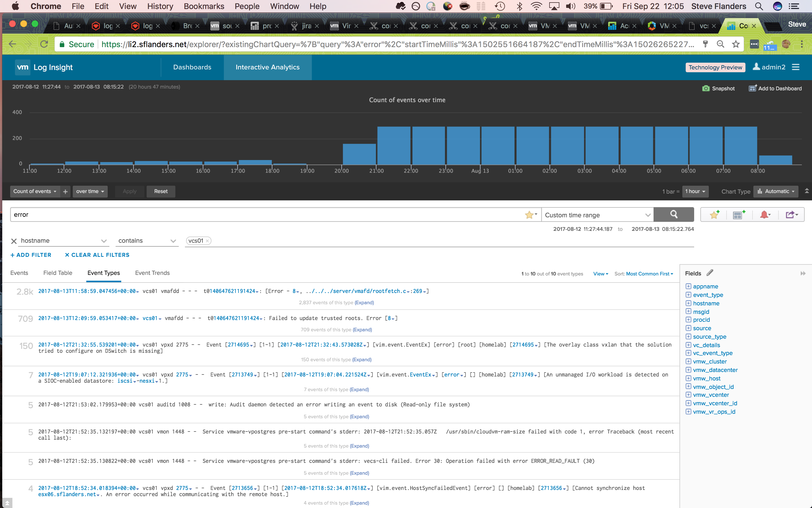The height and width of the screenshot is (508, 812).
Task: Click the Add to Dashboard icon
Action: pos(753,88)
